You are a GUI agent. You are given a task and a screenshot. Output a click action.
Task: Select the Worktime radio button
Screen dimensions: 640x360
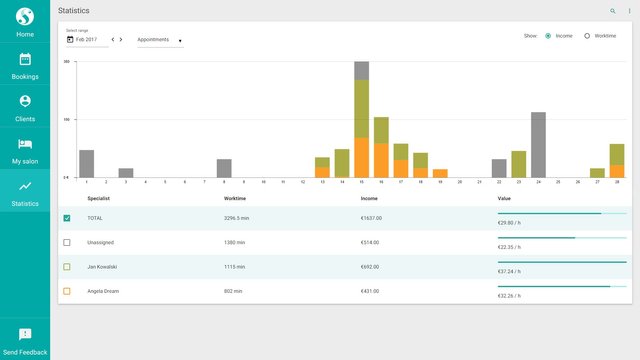point(587,36)
